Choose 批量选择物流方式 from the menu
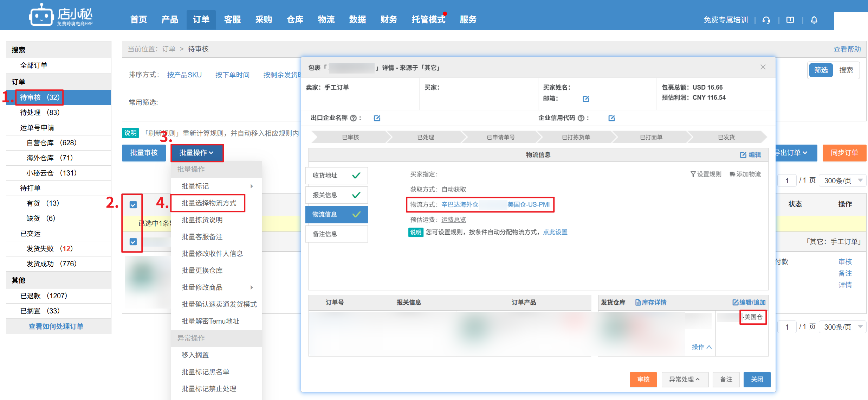Viewport: 868px width, 400px height. click(x=209, y=203)
